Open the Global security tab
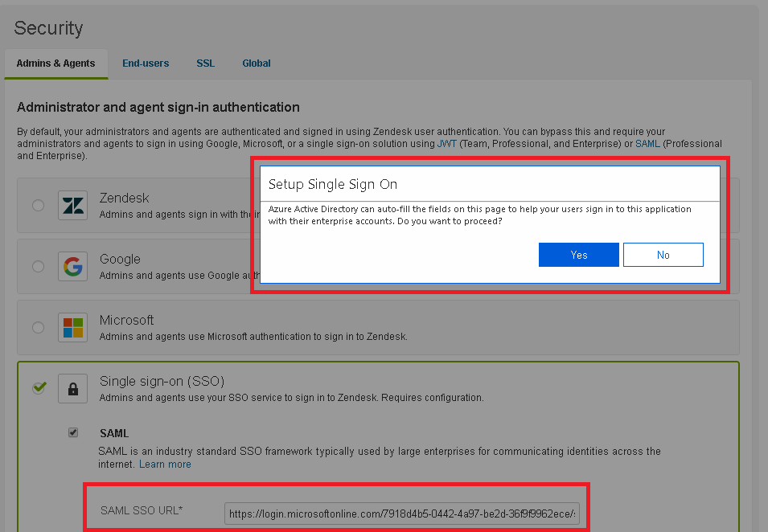Image resolution: width=768 pixels, height=532 pixels. (x=257, y=63)
